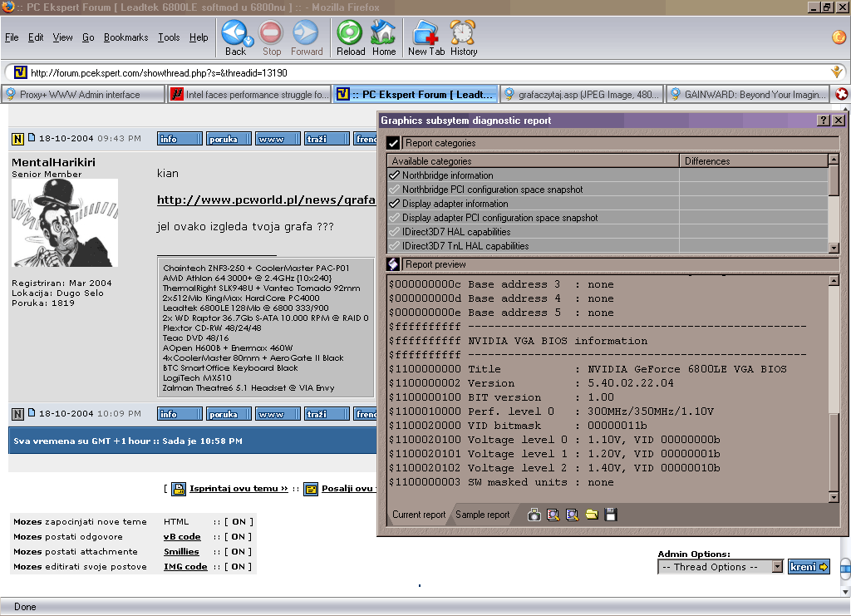Open the Back button history dropdown arrow
Image resolution: width=851 pixels, height=616 pixels.
coord(248,40)
